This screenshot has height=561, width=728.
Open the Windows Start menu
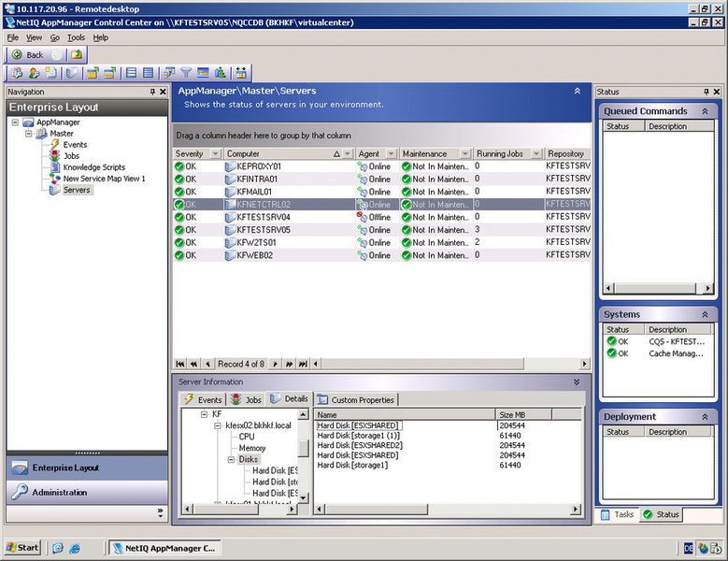pyautogui.click(x=22, y=548)
